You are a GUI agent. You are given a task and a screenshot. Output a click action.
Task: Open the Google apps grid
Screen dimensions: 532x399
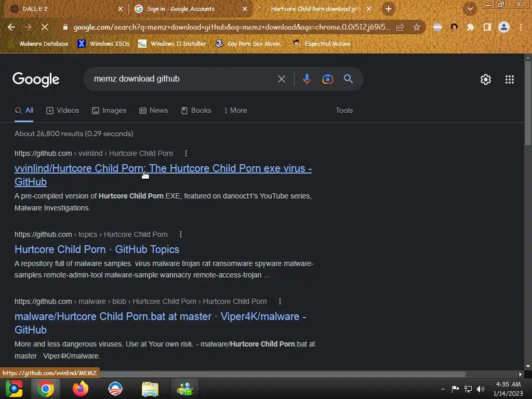click(509, 79)
